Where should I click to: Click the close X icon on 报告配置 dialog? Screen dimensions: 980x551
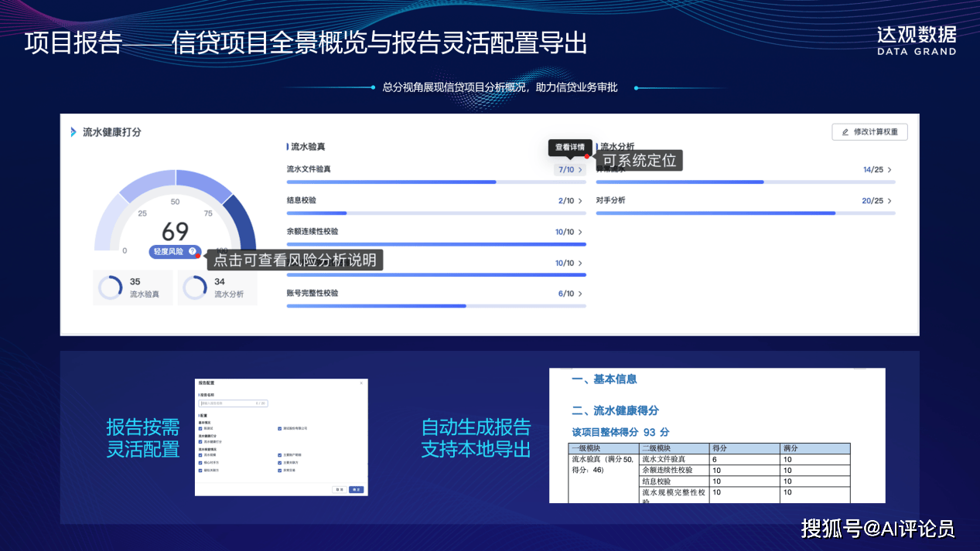[362, 383]
